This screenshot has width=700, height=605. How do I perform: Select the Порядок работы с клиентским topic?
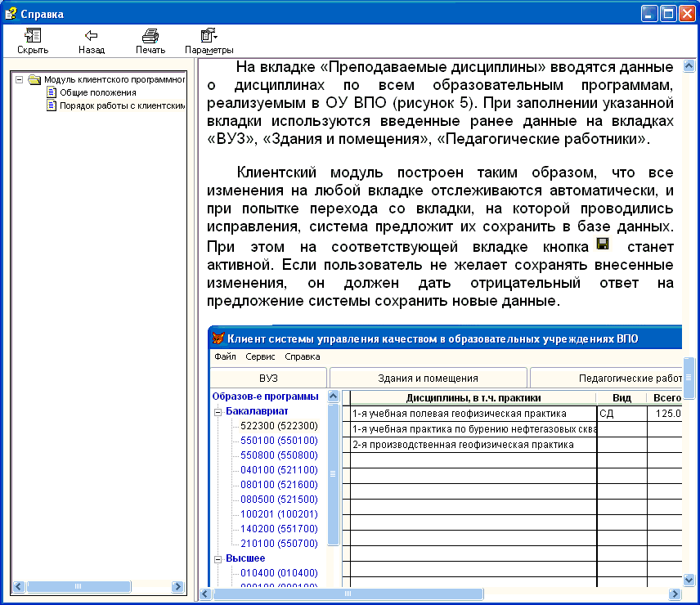[x=122, y=105]
